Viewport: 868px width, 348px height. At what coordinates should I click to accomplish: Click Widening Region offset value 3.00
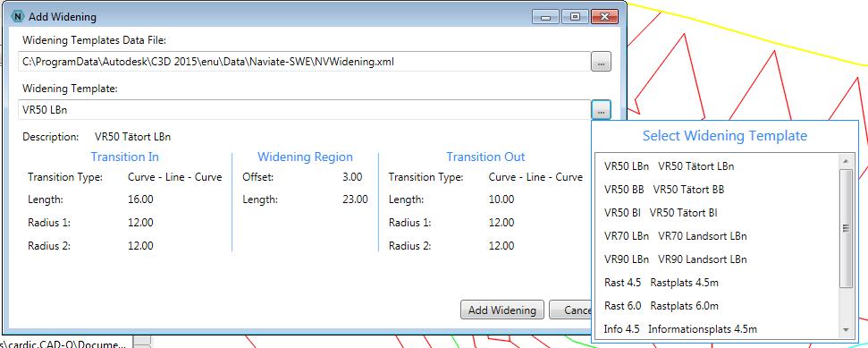352,177
